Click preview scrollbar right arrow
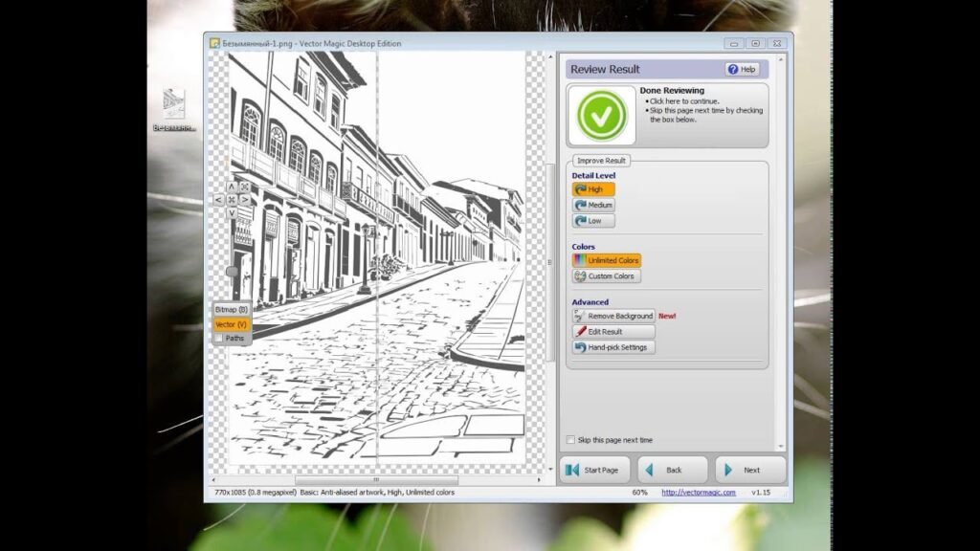This screenshot has width=980, height=551. coord(539,480)
